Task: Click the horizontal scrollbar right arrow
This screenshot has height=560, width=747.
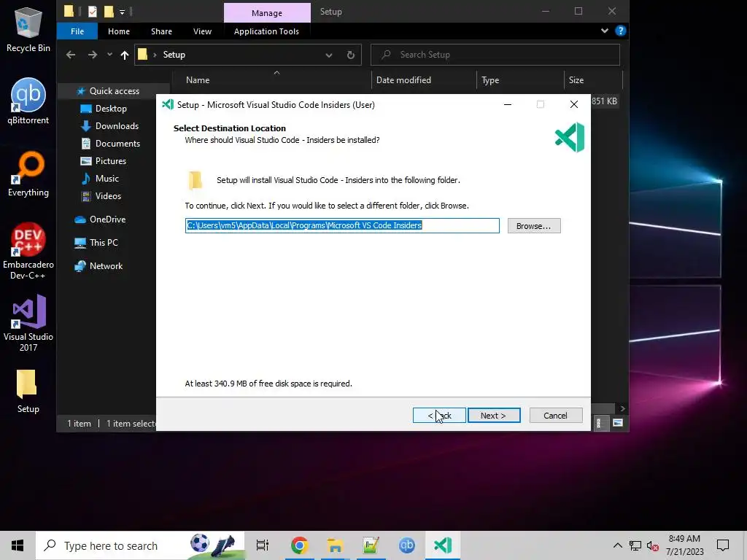Action: (622, 408)
